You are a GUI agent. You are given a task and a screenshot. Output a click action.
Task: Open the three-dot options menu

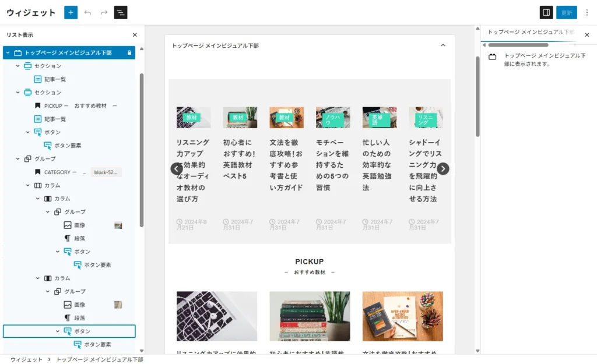(587, 12)
